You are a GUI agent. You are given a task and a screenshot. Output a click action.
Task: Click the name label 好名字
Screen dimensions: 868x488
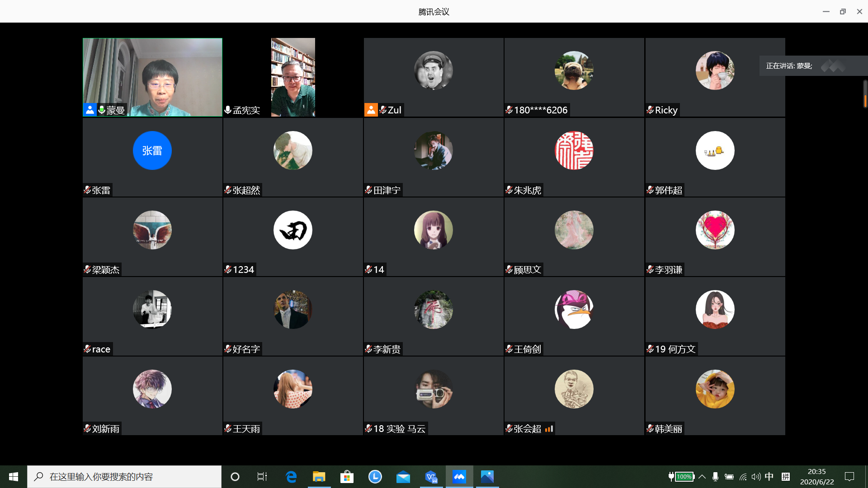pyautogui.click(x=246, y=349)
